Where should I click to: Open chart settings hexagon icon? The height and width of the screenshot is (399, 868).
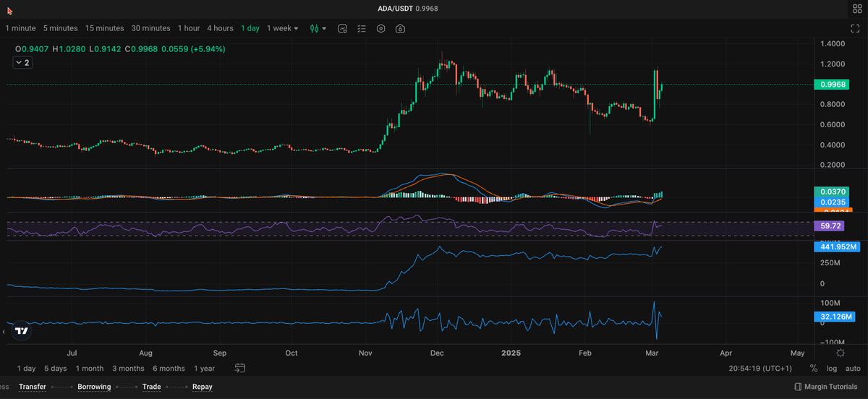(381, 28)
